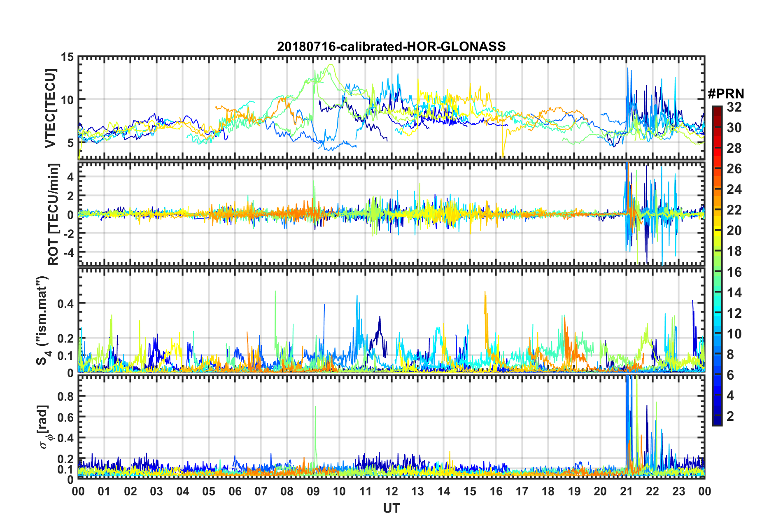Select UT axis tick label 07

coord(261,491)
